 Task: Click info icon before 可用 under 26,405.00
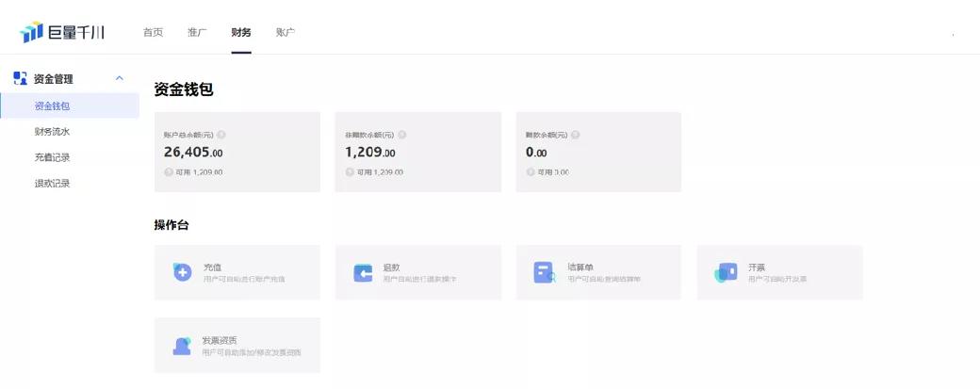(x=169, y=172)
